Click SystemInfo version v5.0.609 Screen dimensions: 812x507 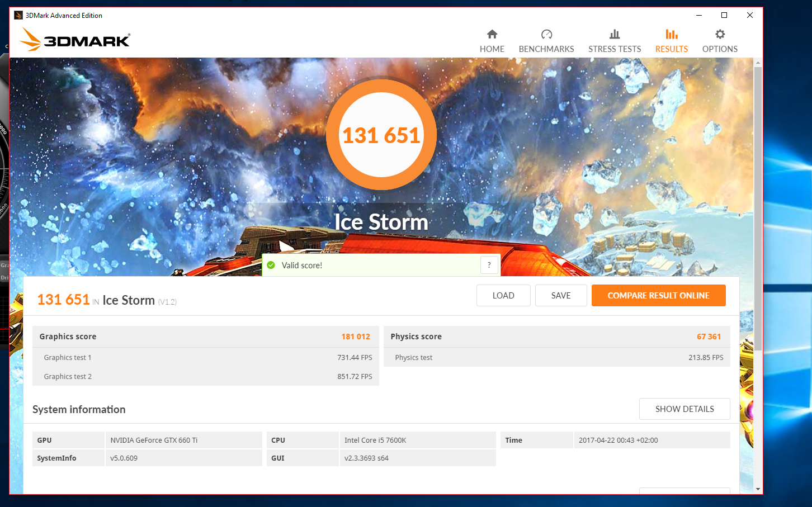124,458
